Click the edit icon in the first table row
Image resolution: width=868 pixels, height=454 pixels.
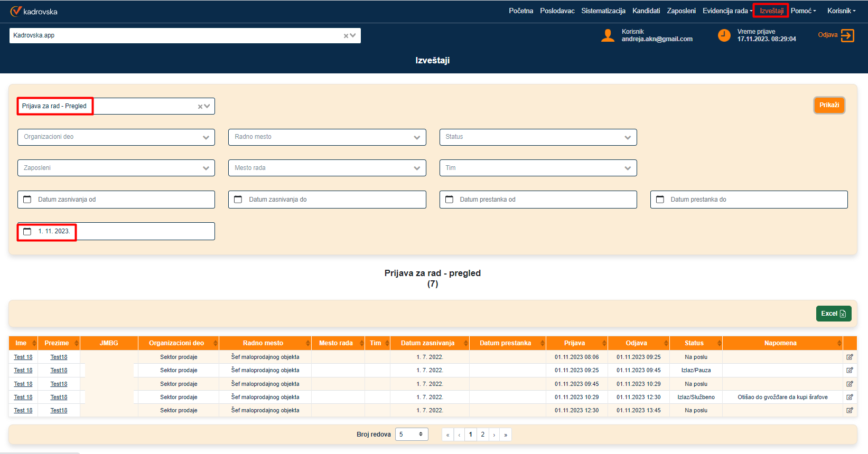(x=850, y=357)
